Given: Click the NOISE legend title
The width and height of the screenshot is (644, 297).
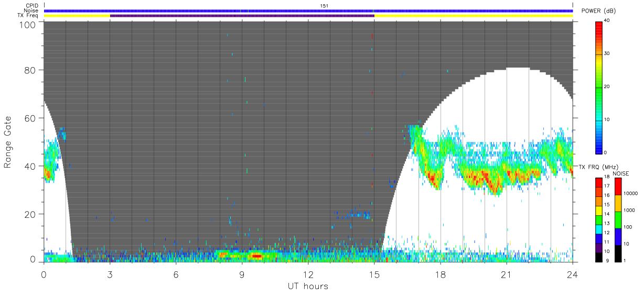Looking at the screenshot, I should [620, 173].
